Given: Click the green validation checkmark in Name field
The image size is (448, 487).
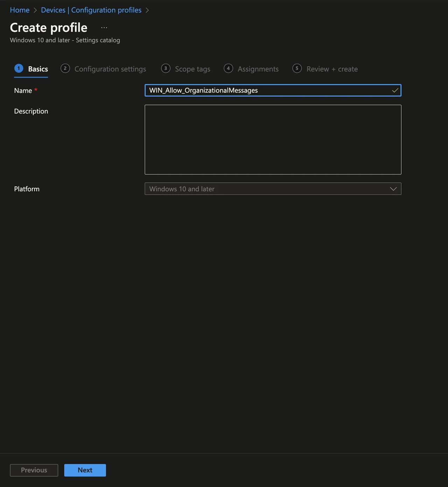Looking at the screenshot, I should pyautogui.click(x=395, y=91).
